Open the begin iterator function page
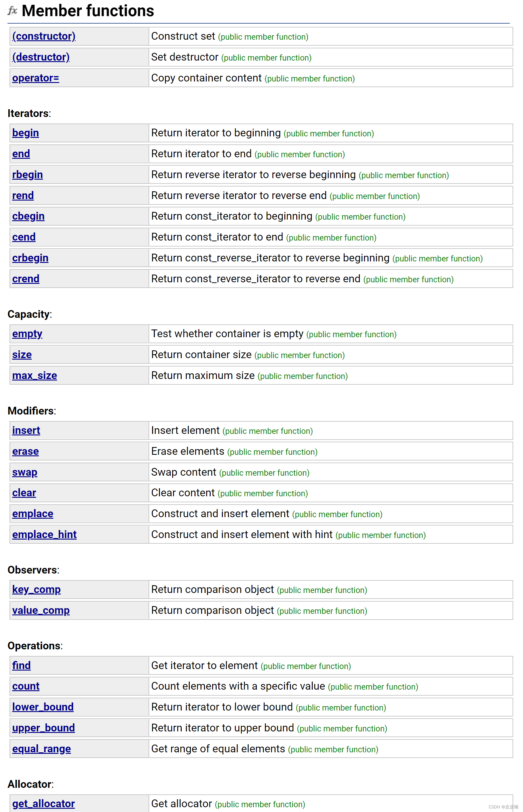Image resolution: width=523 pixels, height=812 pixels. click(x=25, y=133)
